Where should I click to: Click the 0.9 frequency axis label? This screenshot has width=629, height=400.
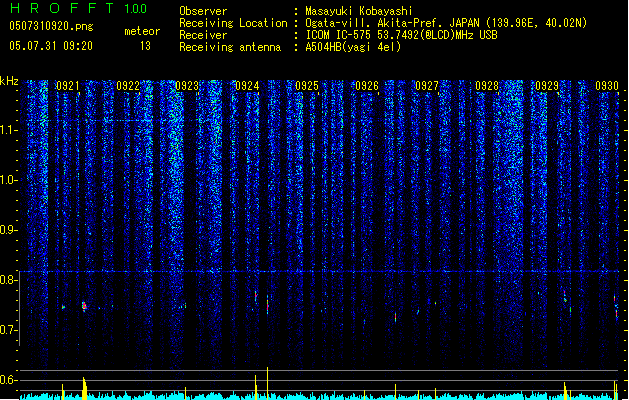9,230
